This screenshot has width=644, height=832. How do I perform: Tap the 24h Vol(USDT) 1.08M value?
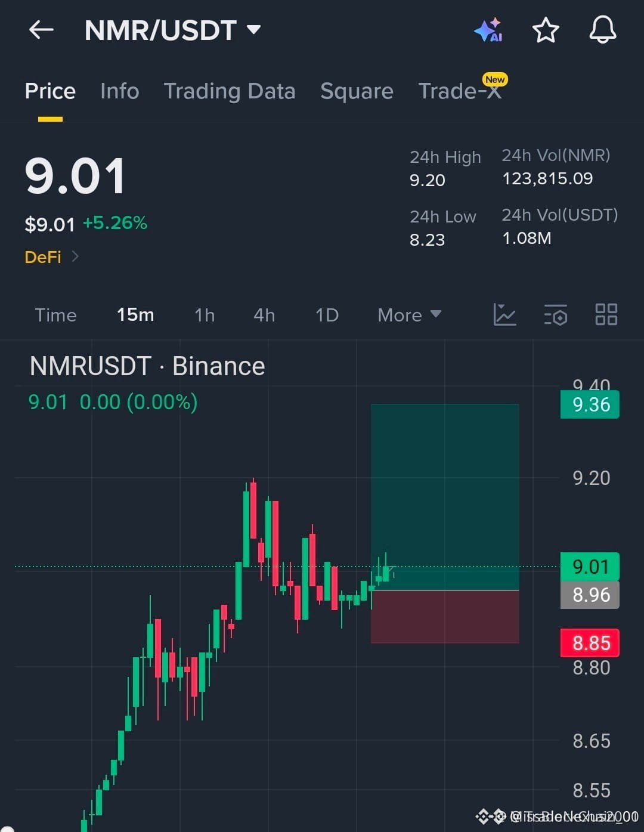[527, 238]
